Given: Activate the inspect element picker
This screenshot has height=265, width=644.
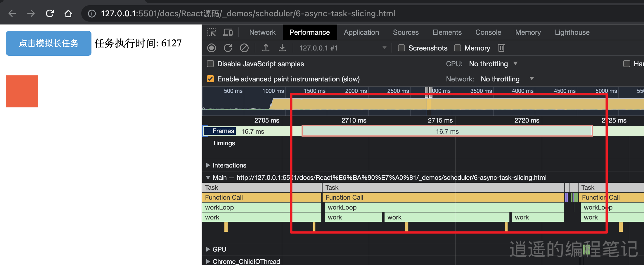Looking at the screenshot, I should click(x=212, y=32).
